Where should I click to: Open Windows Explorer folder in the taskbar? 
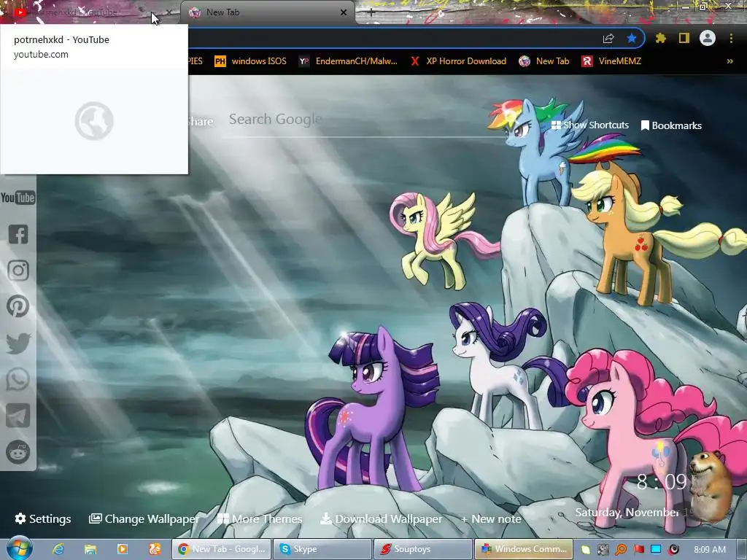click(90, 549)
